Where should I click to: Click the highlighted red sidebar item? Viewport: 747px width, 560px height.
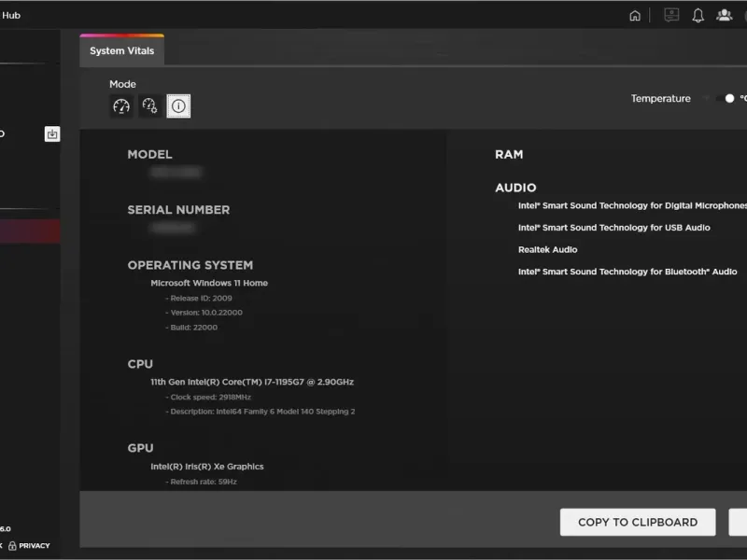click(30, 231)
